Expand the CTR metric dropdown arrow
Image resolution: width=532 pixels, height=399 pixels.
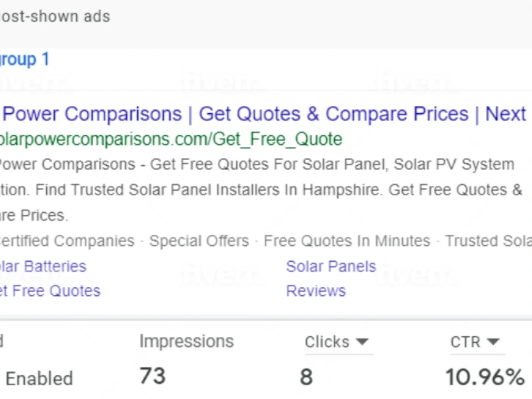(493, 342)
